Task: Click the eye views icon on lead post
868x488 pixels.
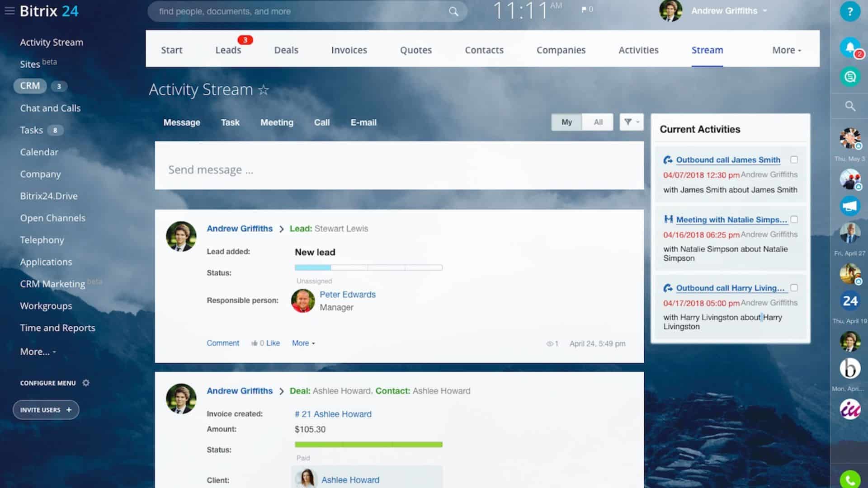Action: tap(550, 344)
